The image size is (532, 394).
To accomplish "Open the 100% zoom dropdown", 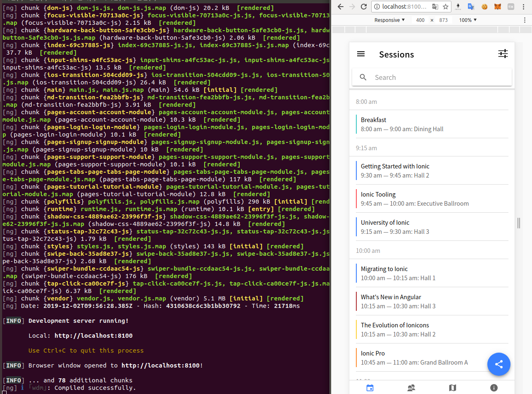I will [x=468, y=20].
